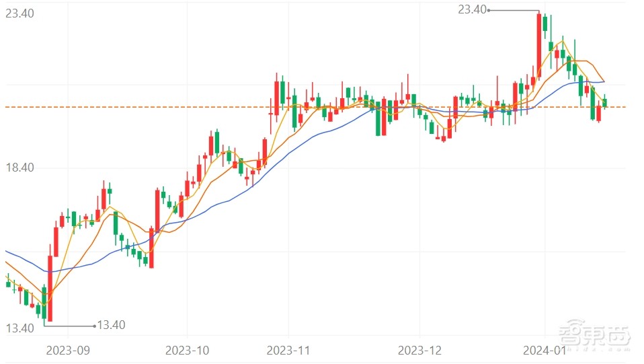Select the 2023-10 date axis label
Image resolution: width=644 pixels, height=364 pixels.
click(188, 351)
